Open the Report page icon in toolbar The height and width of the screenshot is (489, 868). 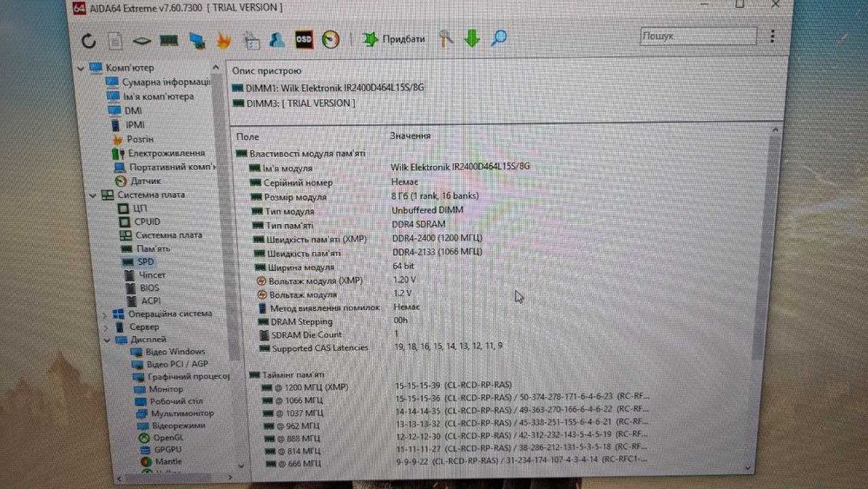[x=115, y=41]
